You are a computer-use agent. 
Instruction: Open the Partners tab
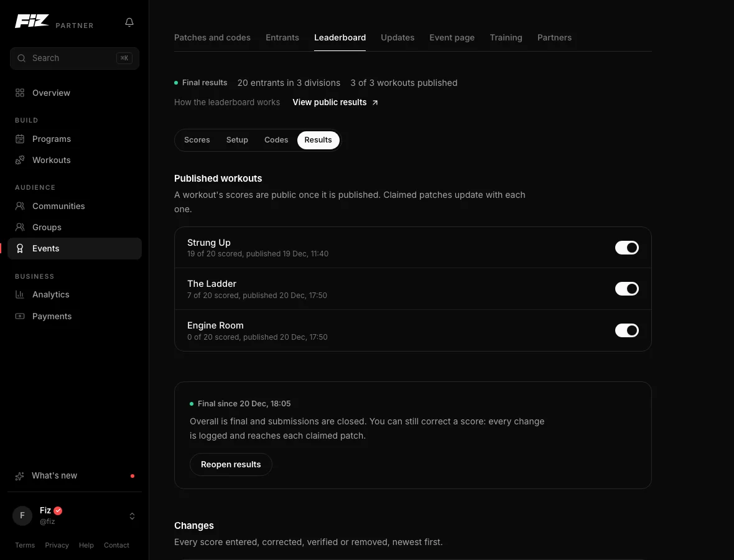click(x=554, y=37)
